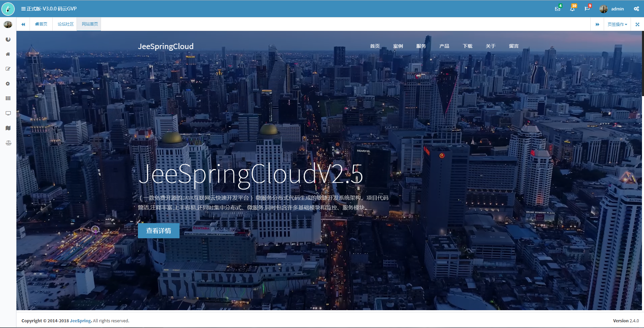Open the balance scale icon in the sidebar
Viewport: 644px width, 328px height.
coord(8,143)
